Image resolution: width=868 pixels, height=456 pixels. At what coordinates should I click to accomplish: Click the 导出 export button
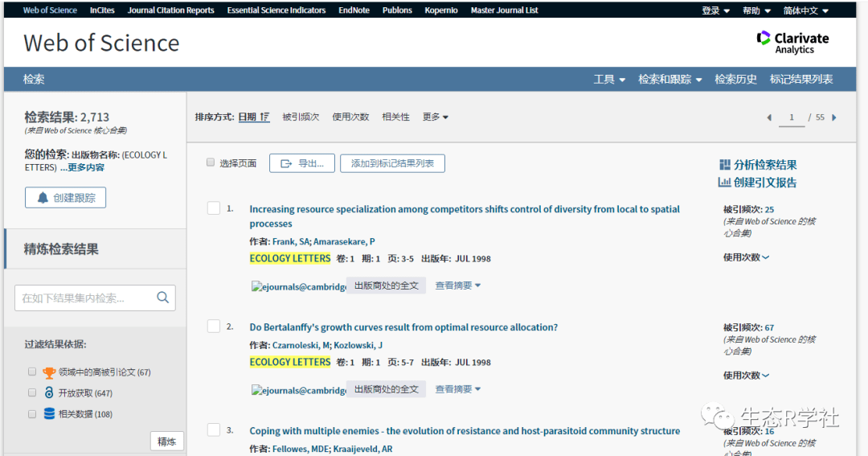pos(301,163)
